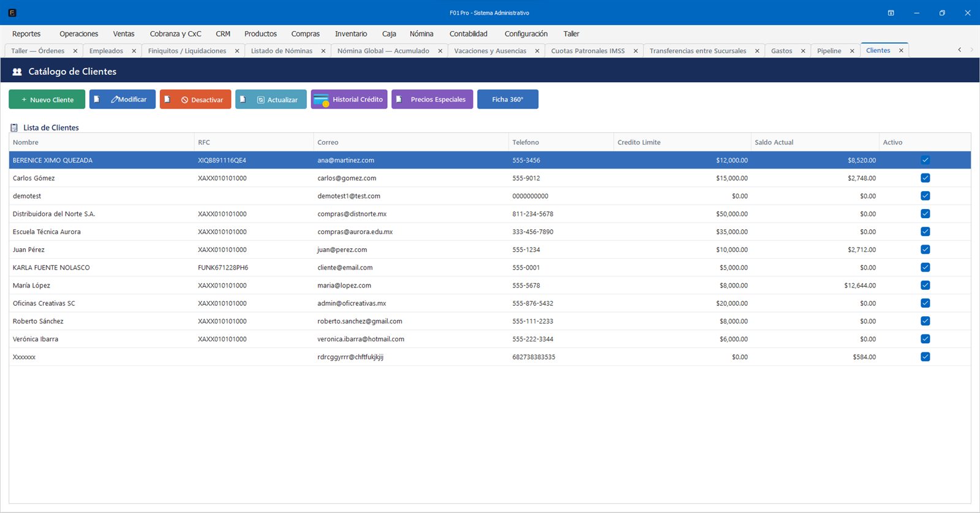980x513 pixels.
Task: Toggle Activo checkbox for Verónica Ibarra
Action: tap(925, 339)
